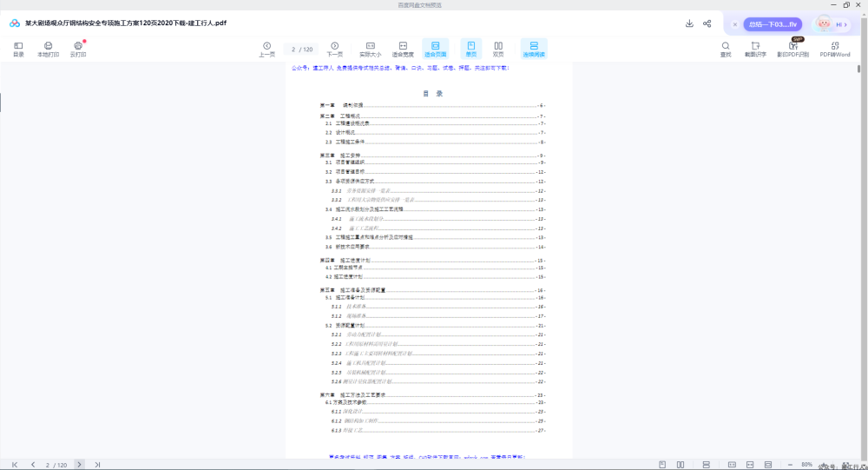Screen dimensions: 868x470
Task: Open TOC entry 第六章 施工方法及工艺要求
Action: click(432, 395)
